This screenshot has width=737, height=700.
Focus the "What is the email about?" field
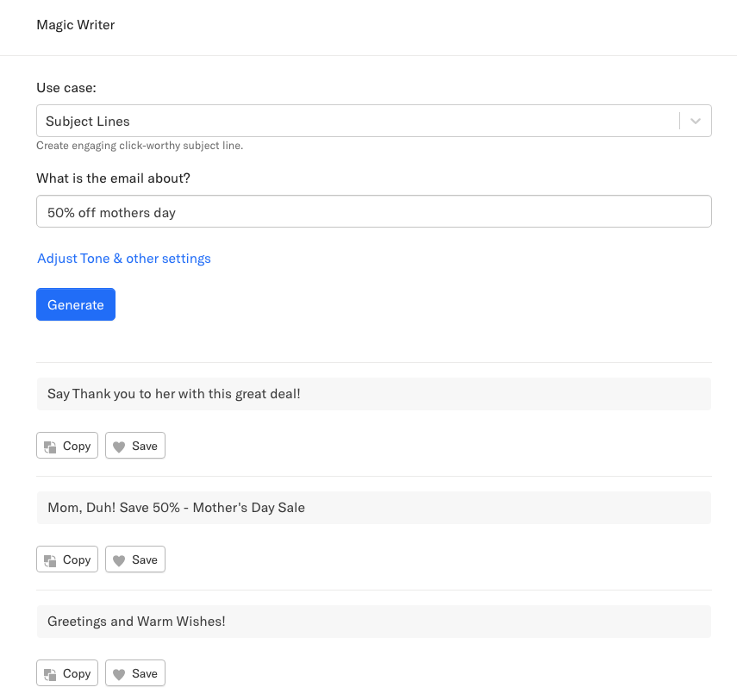pos(374,212)
